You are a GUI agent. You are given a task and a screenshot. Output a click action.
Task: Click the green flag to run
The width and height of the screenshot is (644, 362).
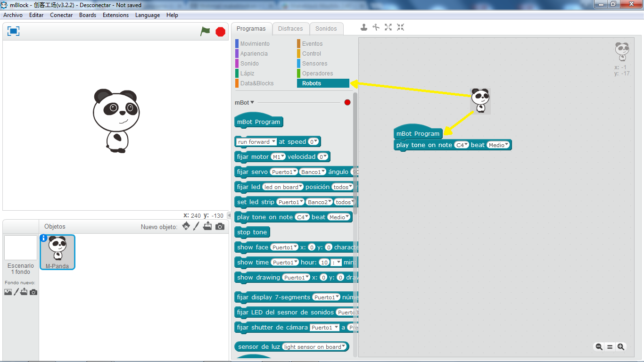[x=205, y=32]
